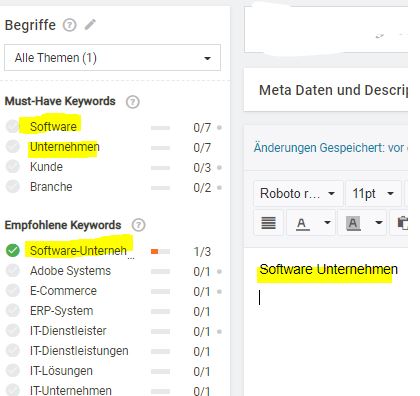Click the 0/3 count beside Kunde
The image size is (420, 396).
(x=202, y=168)
